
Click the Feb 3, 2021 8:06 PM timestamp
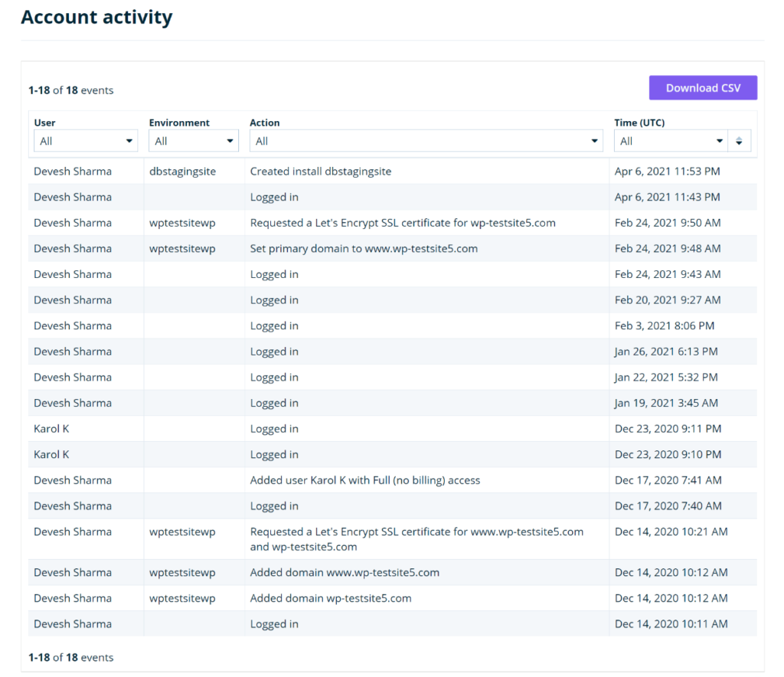click(664, 326)
